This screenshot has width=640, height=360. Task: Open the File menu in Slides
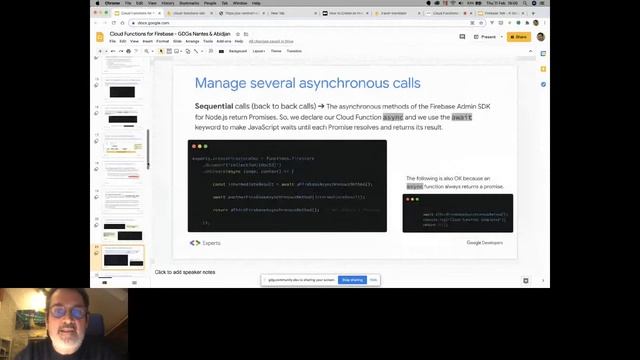pyautogui.click(x=112, y=42)
